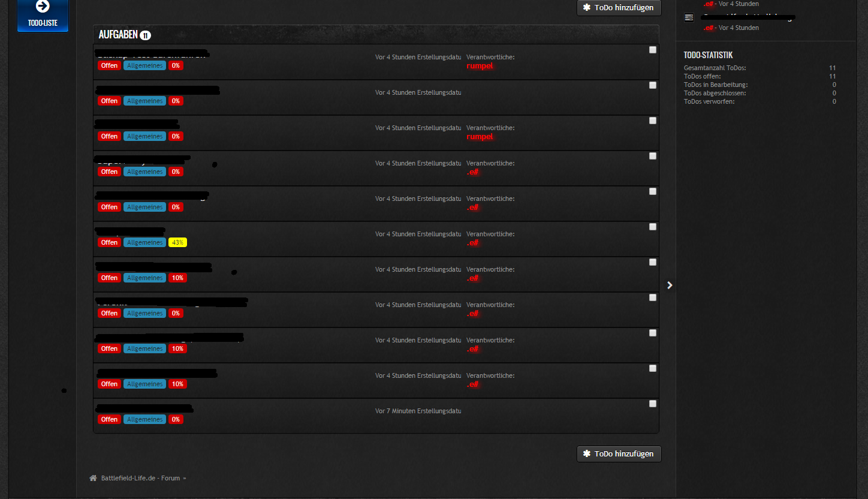Image resolution: width=868 pixels, height=499 pixels.
Task: Select the checkbox of the task created 7 minutes ago
Action: (653, 404)
